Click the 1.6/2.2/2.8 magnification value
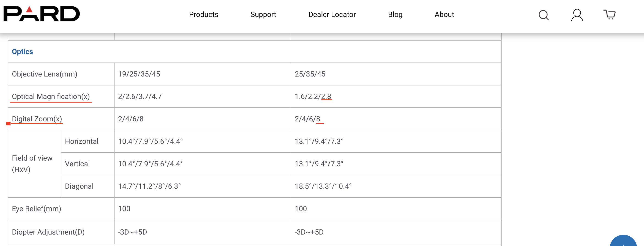The width and height of the screenshot is (644, 246). click(313, 96)
